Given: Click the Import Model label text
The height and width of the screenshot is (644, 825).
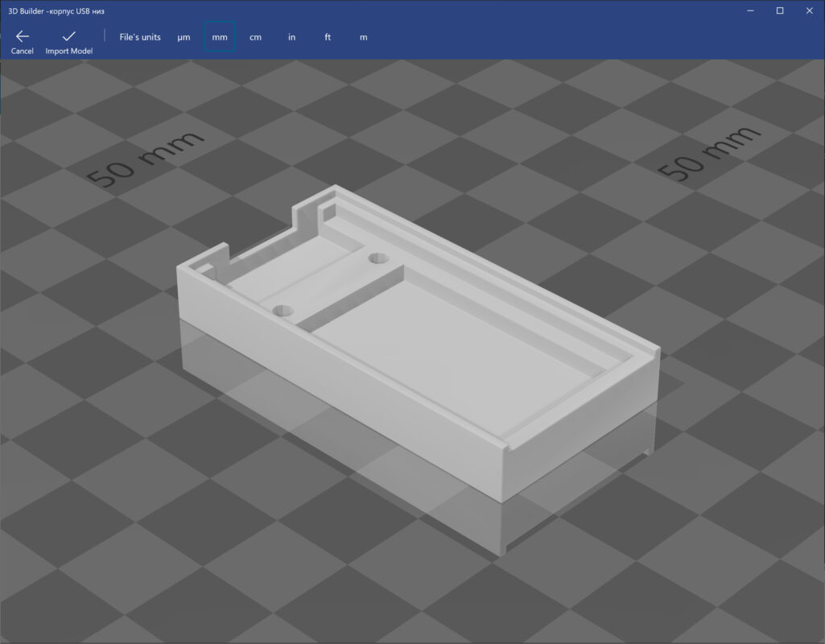Looking at the screenshot, I should coord(68,51).
